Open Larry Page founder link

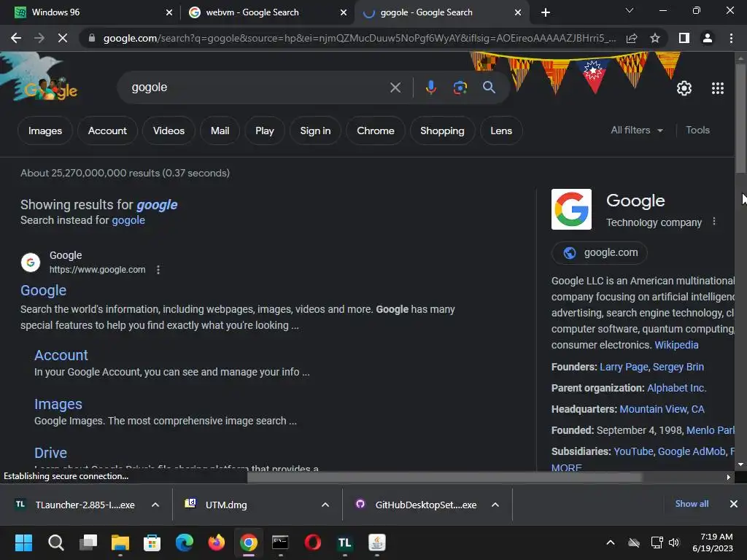(624, 367)
